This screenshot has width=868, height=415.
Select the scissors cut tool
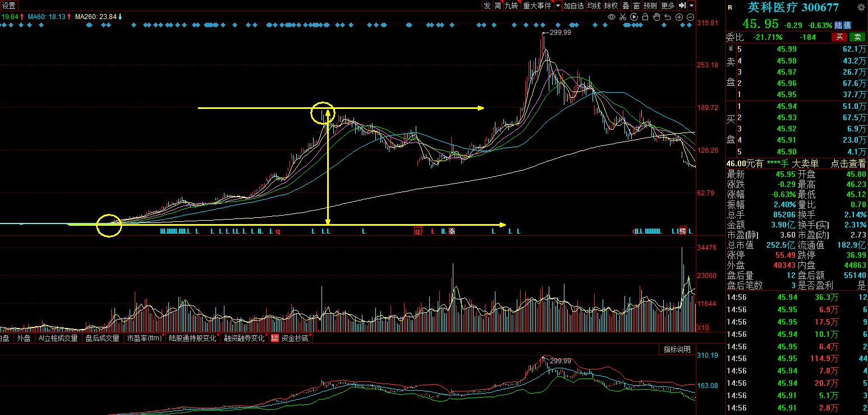click(x=623, y=17)
